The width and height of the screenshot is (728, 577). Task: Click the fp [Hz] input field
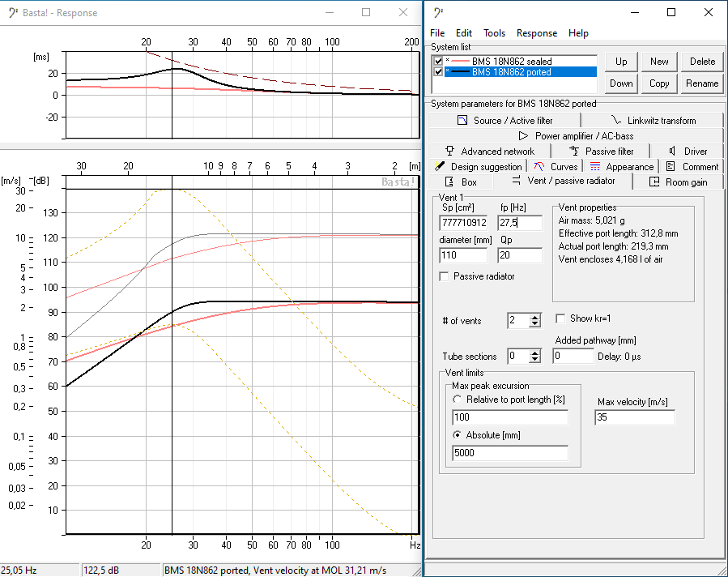(x=520, y=223)
